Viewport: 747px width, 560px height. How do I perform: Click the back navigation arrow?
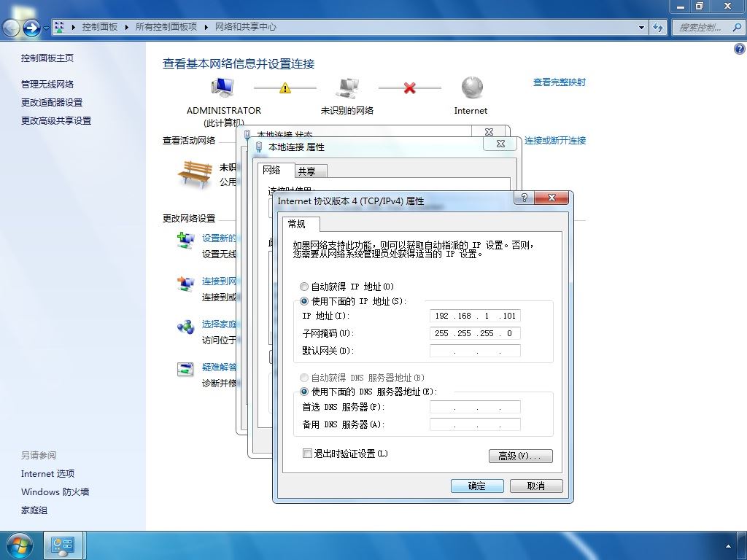tap(11, 28)
